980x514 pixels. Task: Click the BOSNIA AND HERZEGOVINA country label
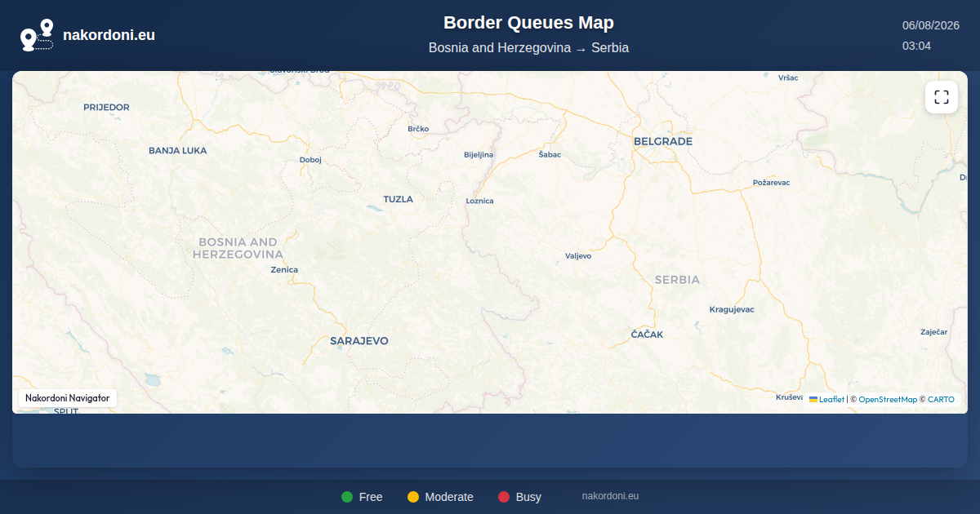(x=238, y=248)
